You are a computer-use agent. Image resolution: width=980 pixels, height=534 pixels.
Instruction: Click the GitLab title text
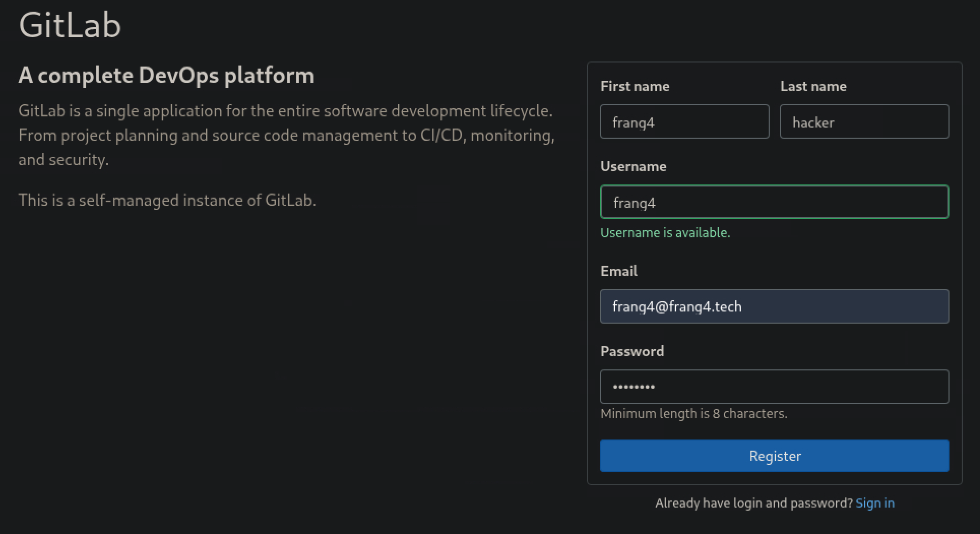[x=70, y=24]
